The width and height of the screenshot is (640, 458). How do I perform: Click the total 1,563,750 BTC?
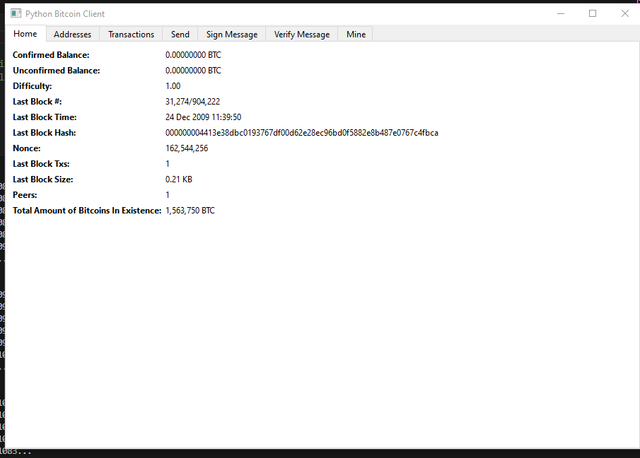click(190, 210)
